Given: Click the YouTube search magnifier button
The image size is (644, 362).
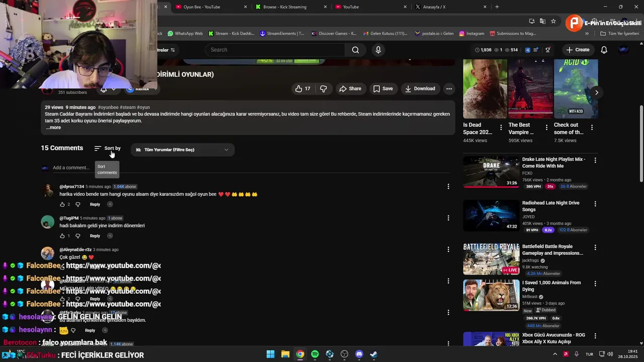Looking at the screenshot, I should tap(355, 50).
